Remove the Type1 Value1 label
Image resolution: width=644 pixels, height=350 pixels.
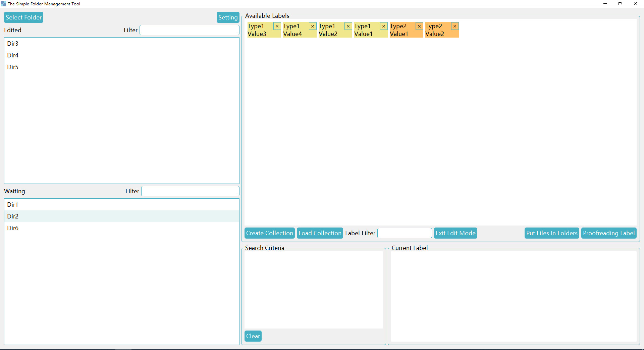coord(384,26)
